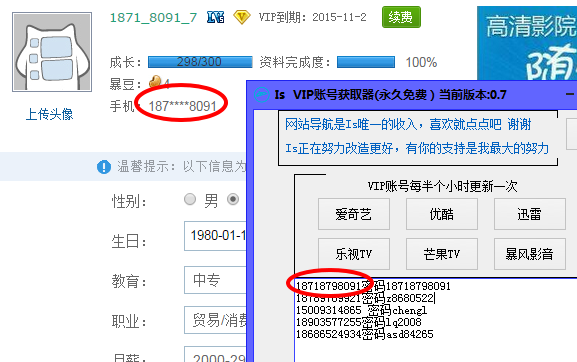Click the 成长 298/300 progress bar
Image resolution: width=577 pixels, height=362 pixels.
click(x=200, y=62)
